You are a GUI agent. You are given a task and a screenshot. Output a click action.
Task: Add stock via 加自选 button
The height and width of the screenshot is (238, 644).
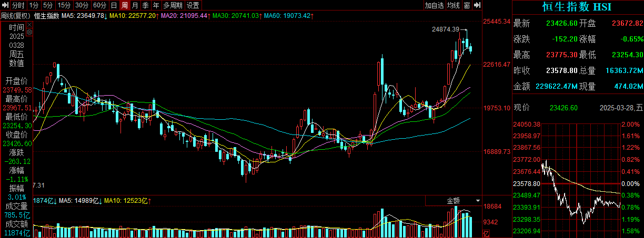[x=435, y=5]
